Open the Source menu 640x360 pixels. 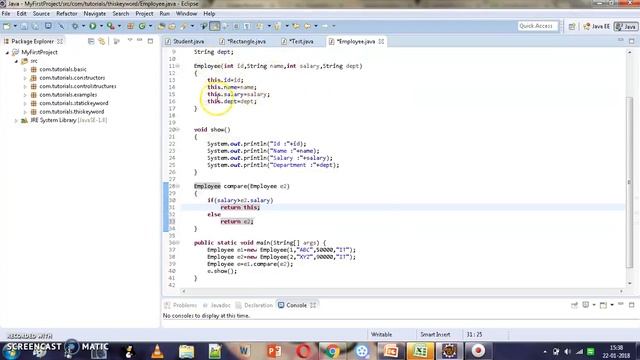[x=41, y=13]
